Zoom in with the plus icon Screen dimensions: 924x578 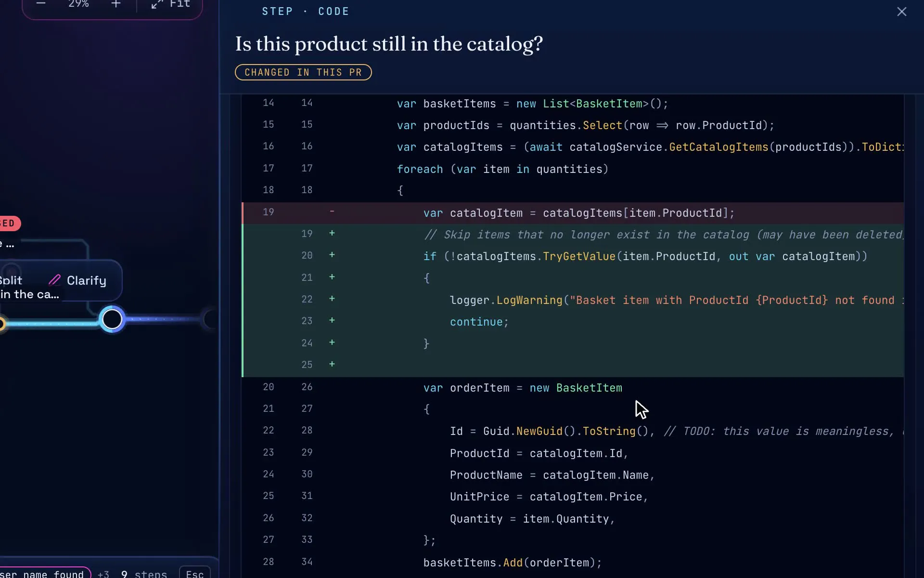coord(115,4)
